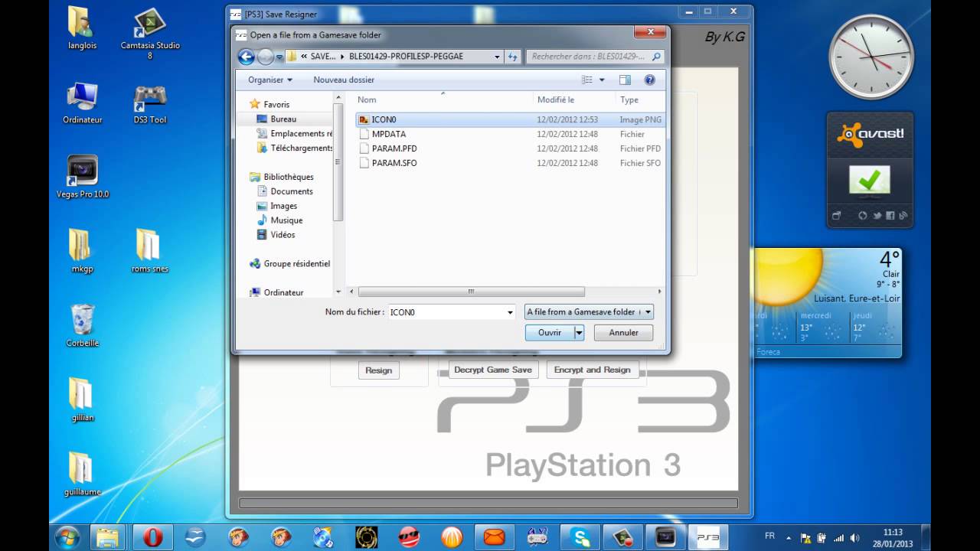
Task: Click the dialog's Forward arrow button
Action: pyautogui.click(x=266, y=56)
